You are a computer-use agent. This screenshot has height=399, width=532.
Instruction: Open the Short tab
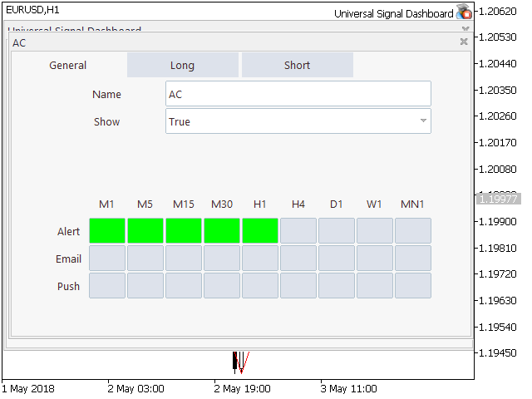point(297,66)
